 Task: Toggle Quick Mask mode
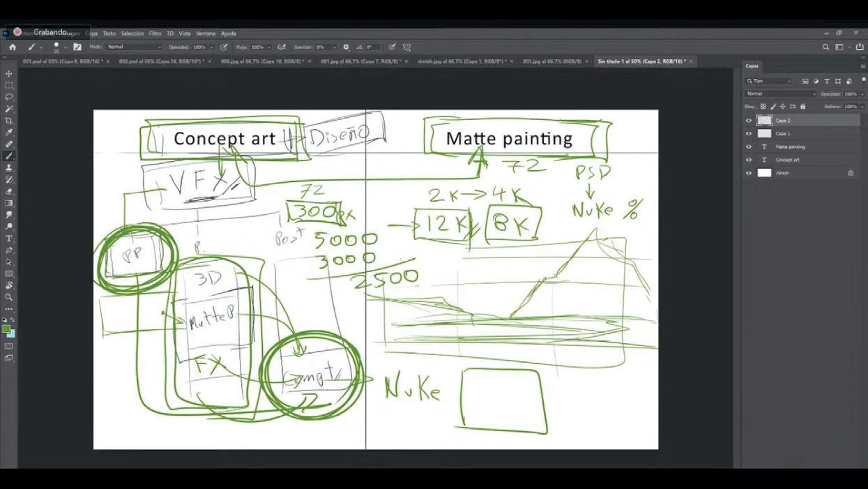pos(9,346)
